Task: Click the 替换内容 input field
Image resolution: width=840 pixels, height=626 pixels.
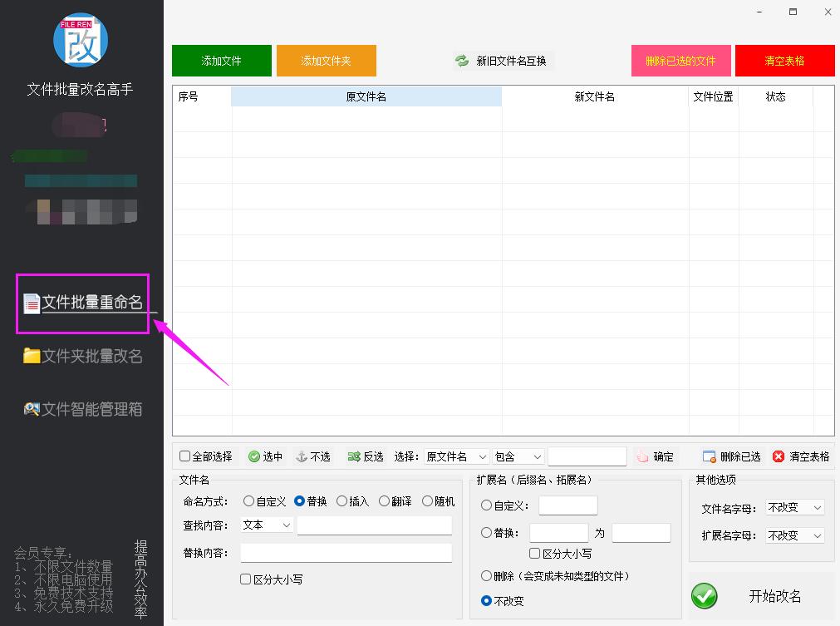Action: pyautogui.click(x=346, y=553)
